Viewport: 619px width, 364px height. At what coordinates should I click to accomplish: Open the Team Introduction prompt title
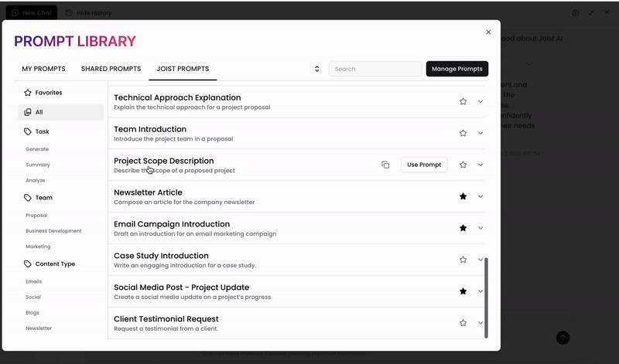pyautogui.click(x=150, y=129)
